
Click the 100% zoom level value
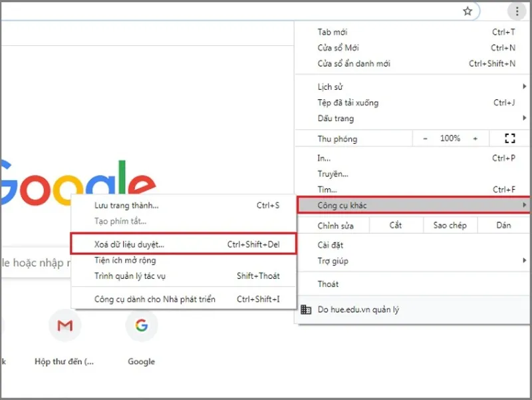click(450, 138)
